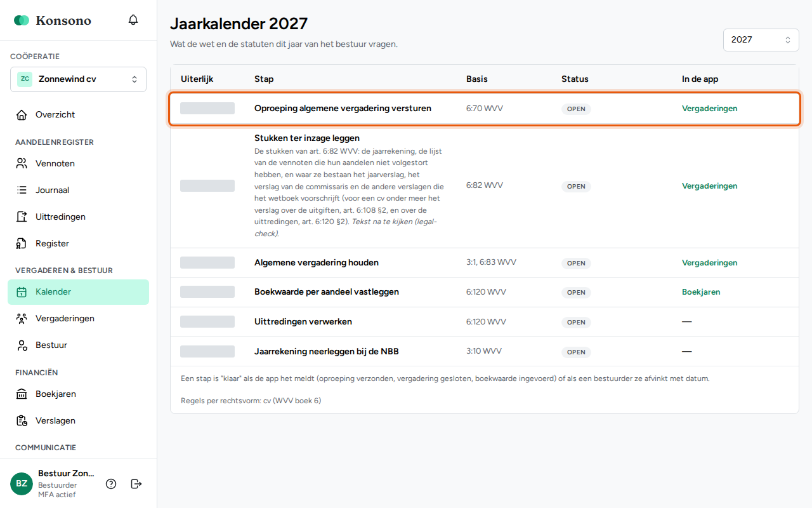The height and width of the screenshot is (508, 812).
Task: Click 'Boekwaarde per aandeel vastleggen' step
Action: 327,292
